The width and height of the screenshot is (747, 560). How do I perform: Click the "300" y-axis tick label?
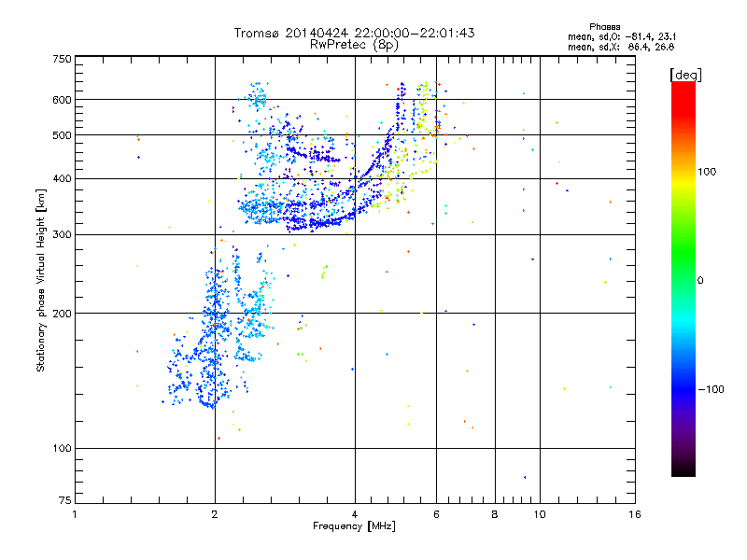click(62, 235)
